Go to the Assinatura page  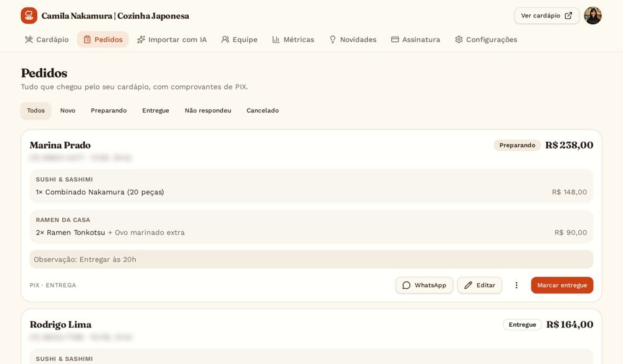point(416,39)
